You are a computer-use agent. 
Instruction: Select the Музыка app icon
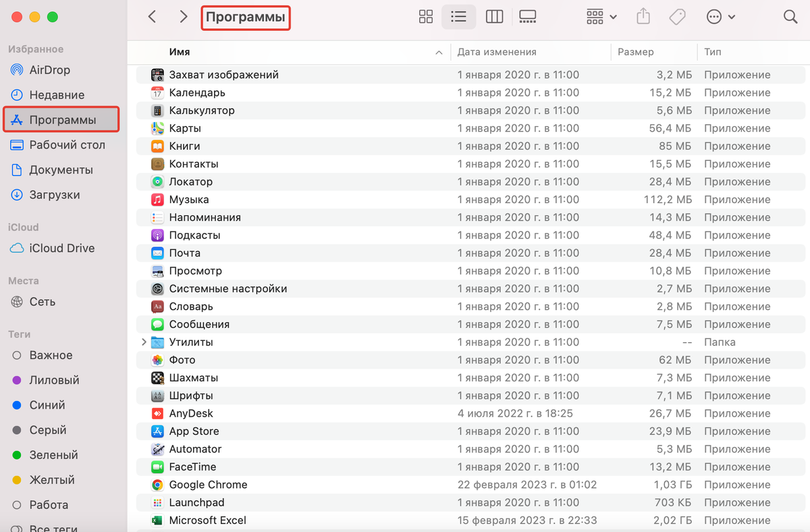coord(157,200)
